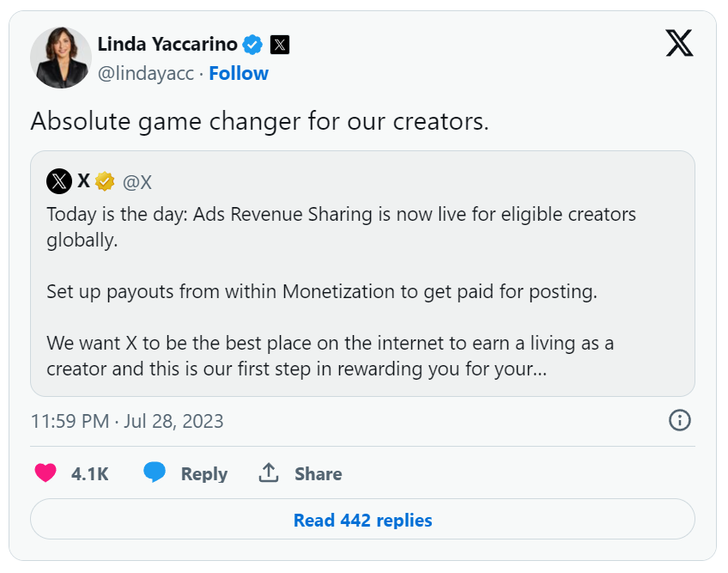Open the tweet text 'Absolute game changer'
The width and height of the screenshot is (728, 573).
coord(259,121)
